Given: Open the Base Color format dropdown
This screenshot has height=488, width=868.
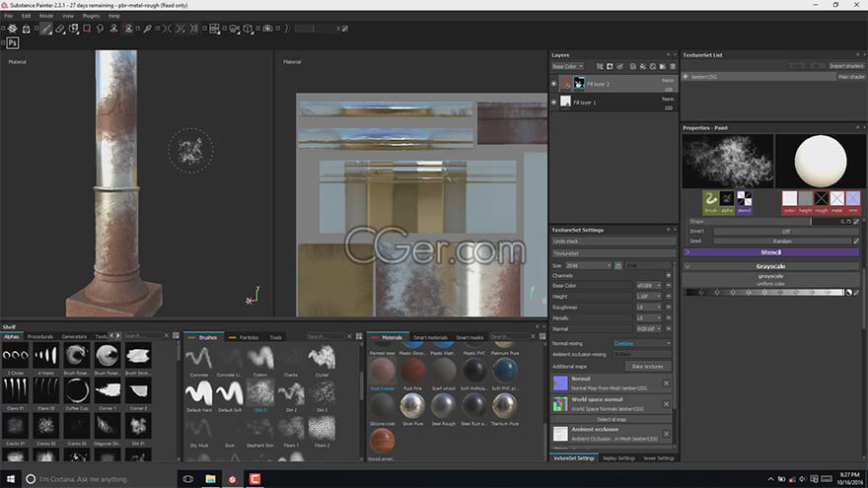Looking at the screenshot, I should (x=649, y=286).
